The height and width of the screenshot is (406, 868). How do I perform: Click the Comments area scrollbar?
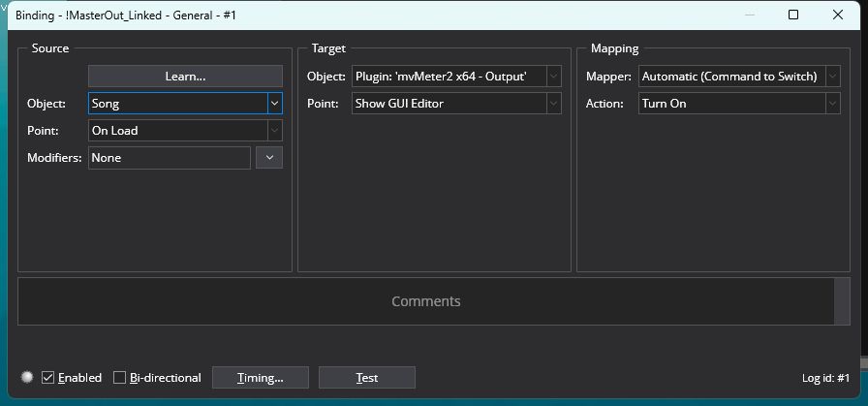842,301
